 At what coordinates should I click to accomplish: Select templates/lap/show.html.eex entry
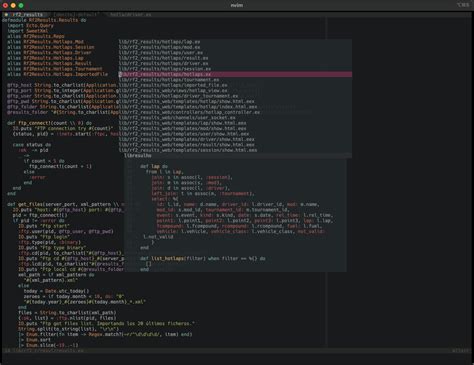click(x=183, y=123)
